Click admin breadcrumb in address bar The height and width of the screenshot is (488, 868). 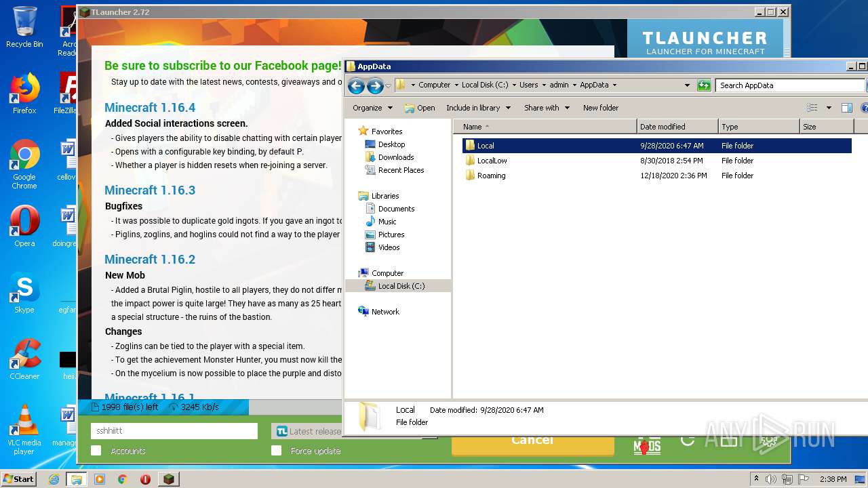(x=559, y=85)
